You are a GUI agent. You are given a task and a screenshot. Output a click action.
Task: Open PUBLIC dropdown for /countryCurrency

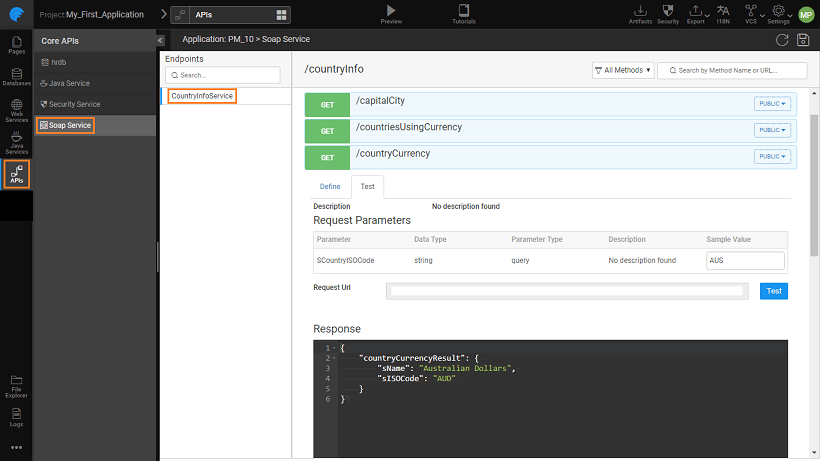coord(772,157)
